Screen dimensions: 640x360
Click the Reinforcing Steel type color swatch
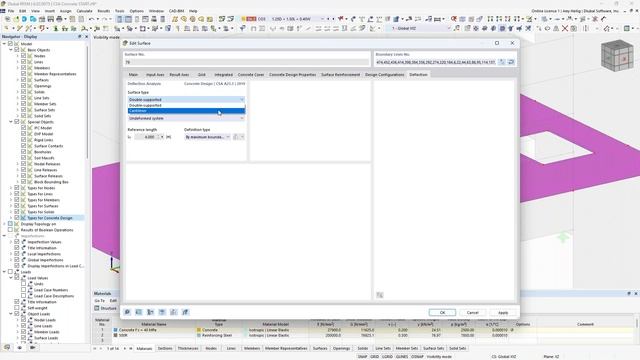[199, 335]
